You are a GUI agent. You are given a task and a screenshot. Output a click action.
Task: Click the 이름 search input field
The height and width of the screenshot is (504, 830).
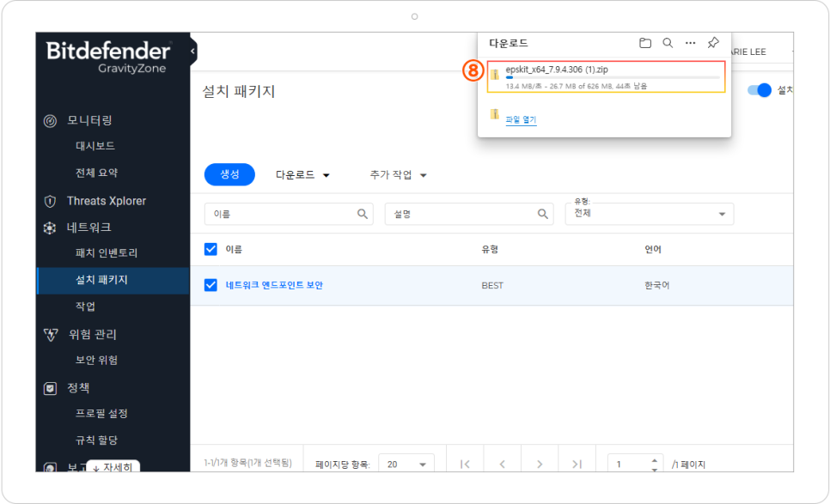click(289, 214)
